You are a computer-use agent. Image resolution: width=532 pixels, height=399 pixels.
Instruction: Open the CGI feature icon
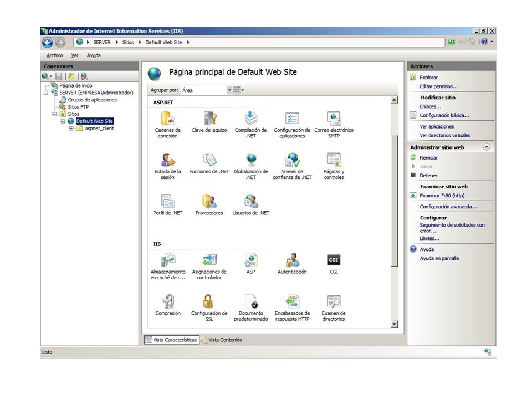334,264
